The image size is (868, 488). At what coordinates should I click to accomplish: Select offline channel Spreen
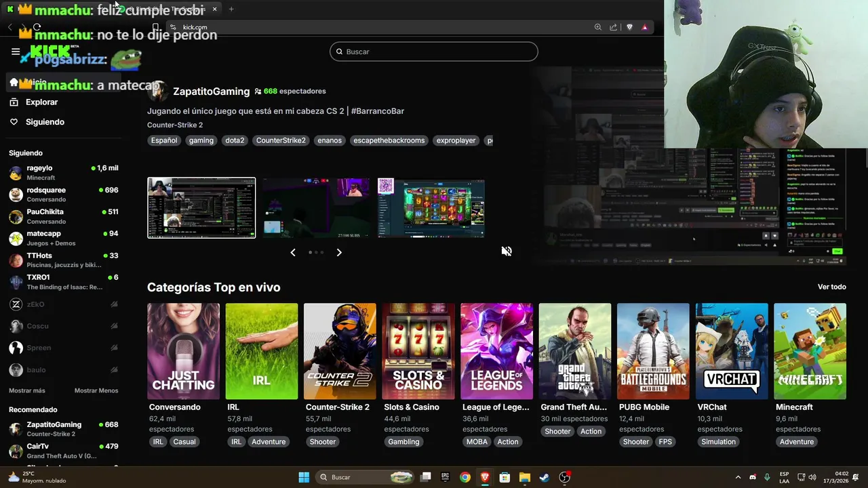(64, 348)
